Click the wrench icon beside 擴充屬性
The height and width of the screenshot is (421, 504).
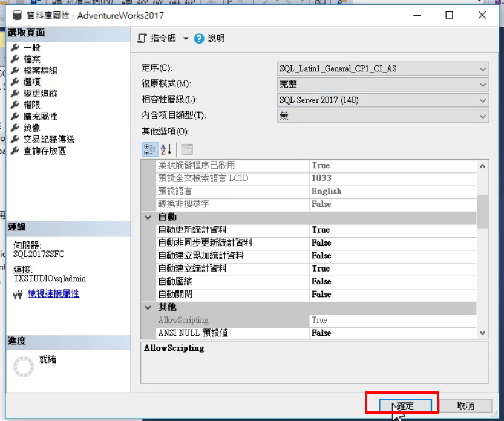(15, 116)
